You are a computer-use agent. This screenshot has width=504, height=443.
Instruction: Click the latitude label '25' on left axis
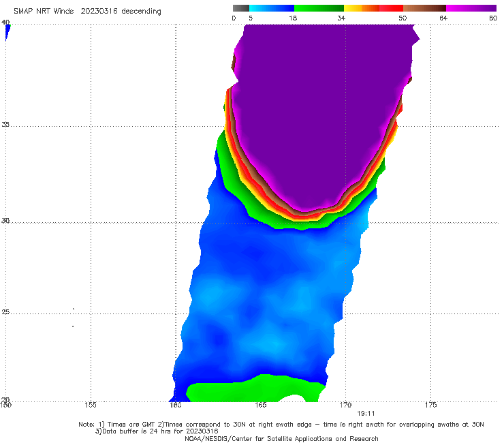[x=5, y=312]
